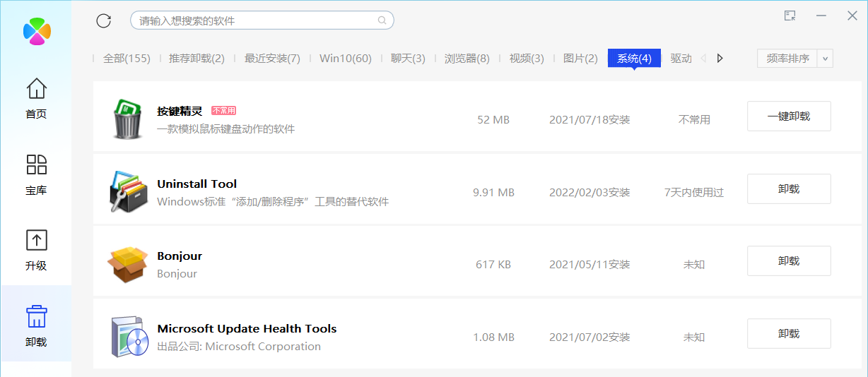Open the 首页 home page
868x377 pixels.
[x=36, y=98]
